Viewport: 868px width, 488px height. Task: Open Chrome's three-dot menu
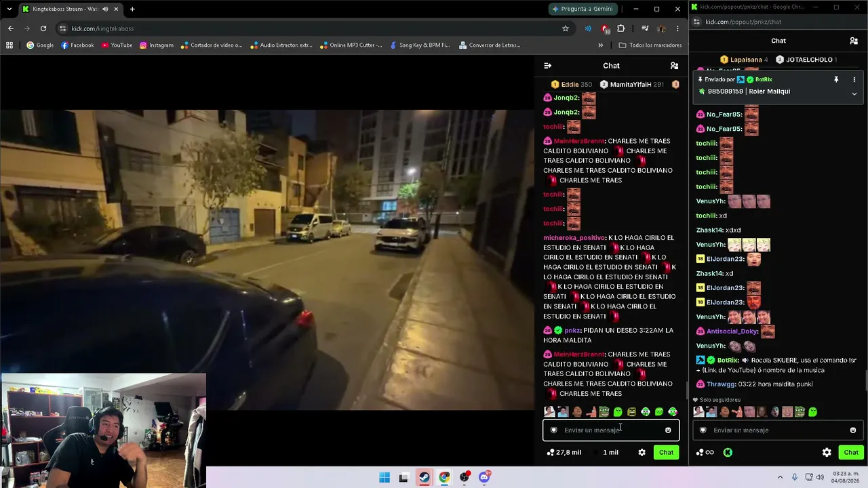(677, 28)
